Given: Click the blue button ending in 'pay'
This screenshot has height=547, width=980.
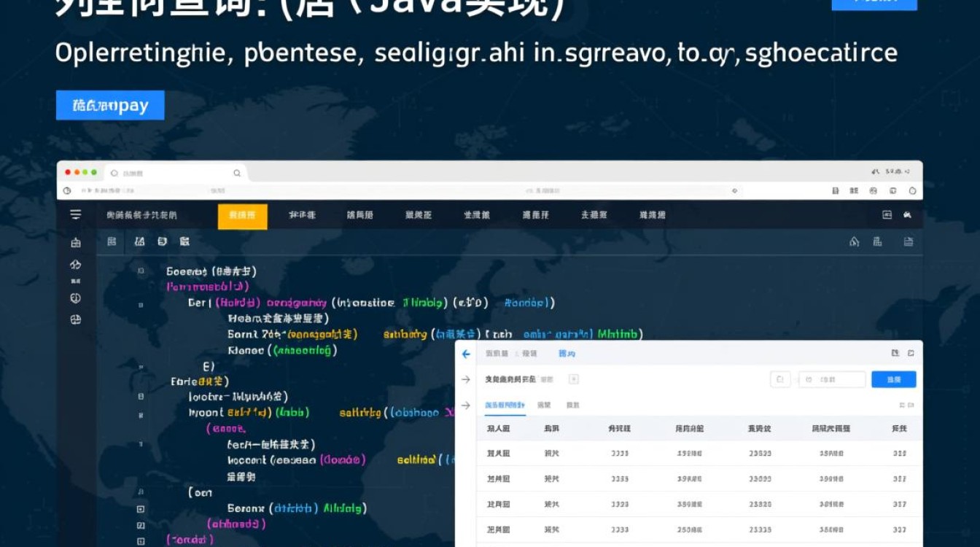Looking at the screenshot, I should [x=110, y=106].
